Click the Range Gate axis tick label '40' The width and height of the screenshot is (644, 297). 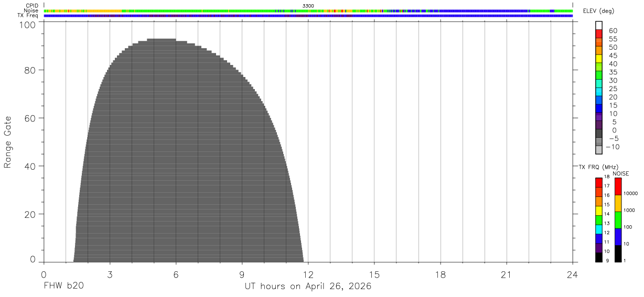tap(31, 166)
